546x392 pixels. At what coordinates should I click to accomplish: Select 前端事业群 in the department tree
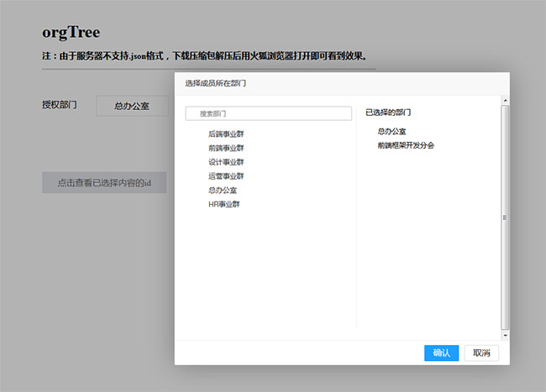226,148
